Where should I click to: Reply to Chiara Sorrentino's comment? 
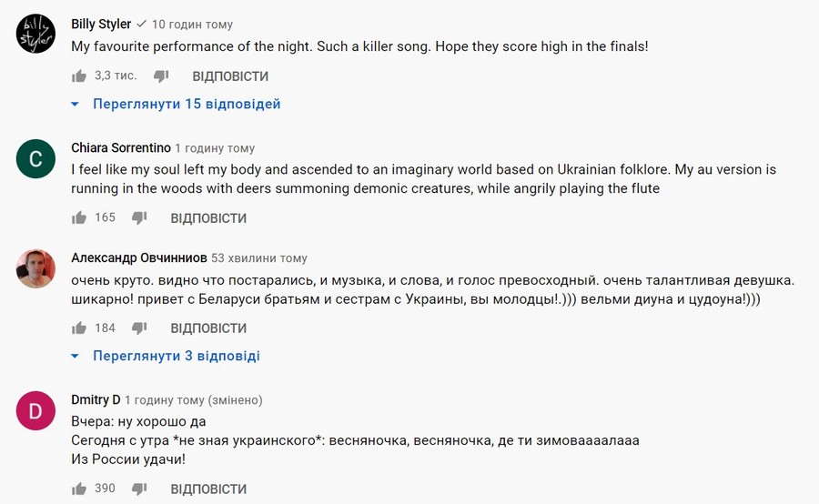208,218
